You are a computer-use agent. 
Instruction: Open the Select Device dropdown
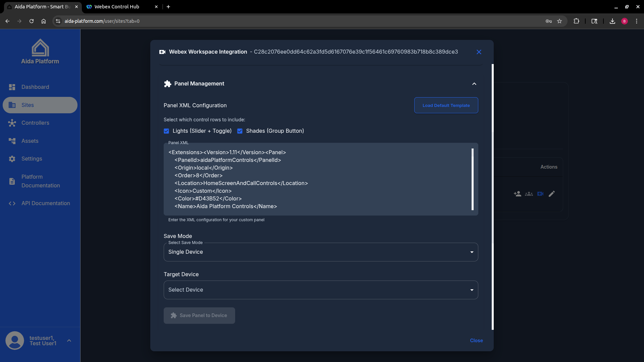coord(320,290)
